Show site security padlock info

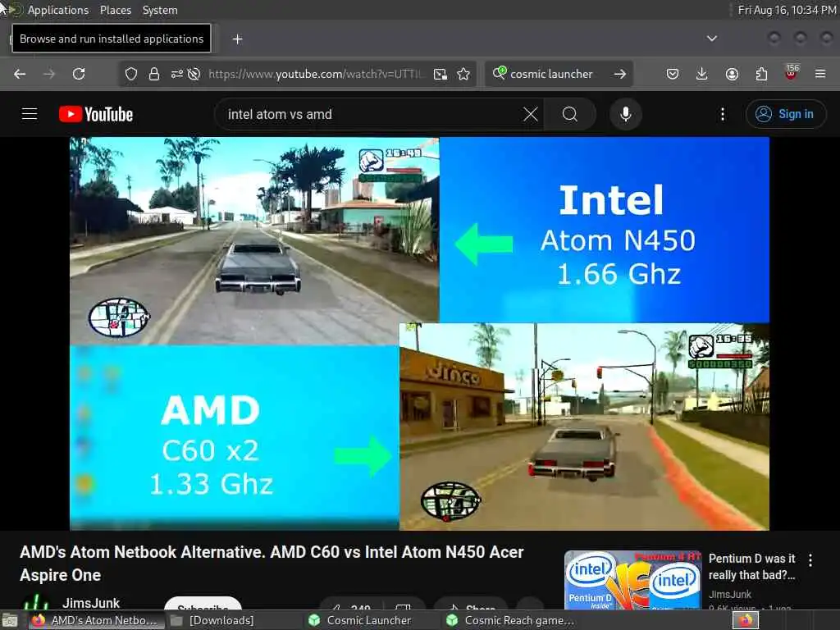click(154, 74)
